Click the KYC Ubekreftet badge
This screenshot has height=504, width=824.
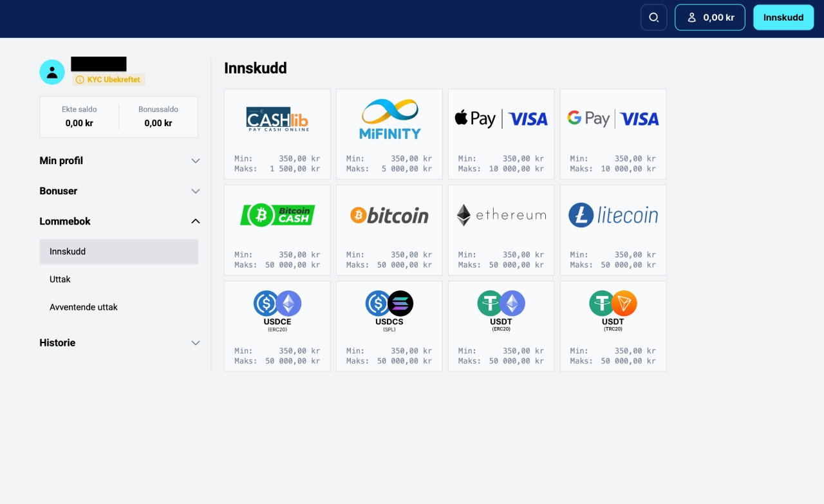(x=109, y=80)
